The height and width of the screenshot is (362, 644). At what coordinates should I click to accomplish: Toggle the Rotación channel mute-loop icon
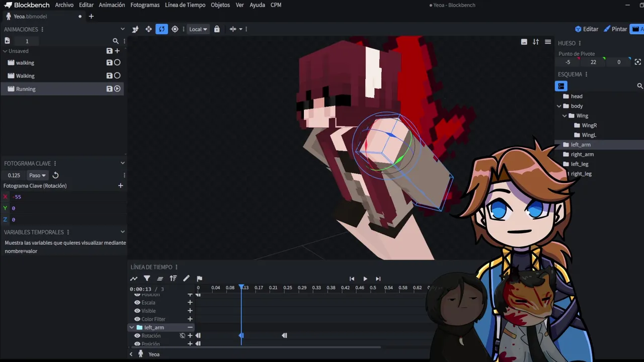(183, 335)
